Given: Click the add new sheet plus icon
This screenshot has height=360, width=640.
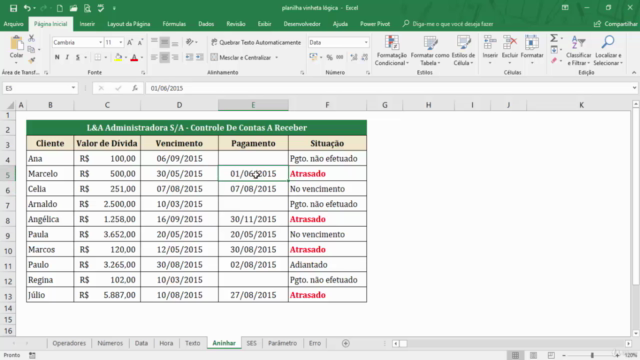Looking at the screenshot, I should [x=346, y=343].
